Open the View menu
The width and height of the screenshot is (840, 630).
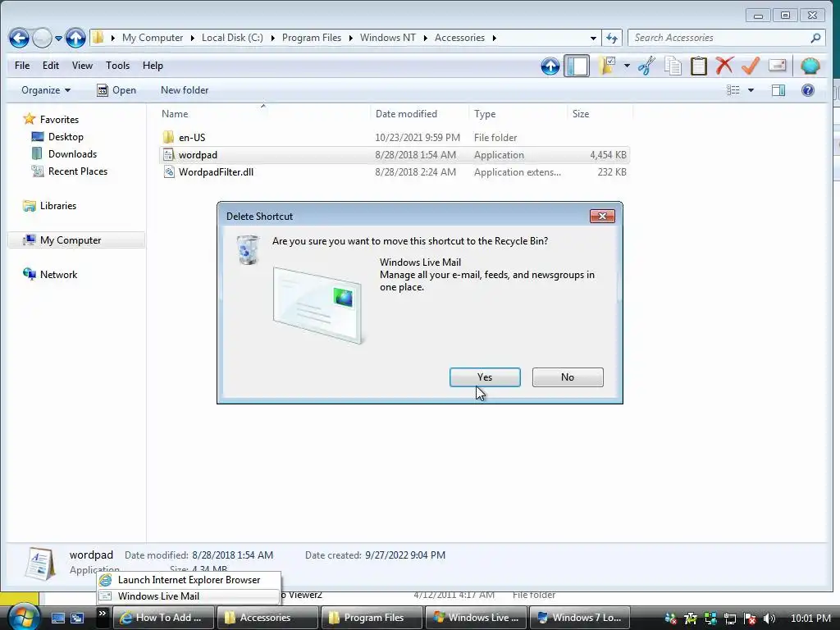pos(82,66)
